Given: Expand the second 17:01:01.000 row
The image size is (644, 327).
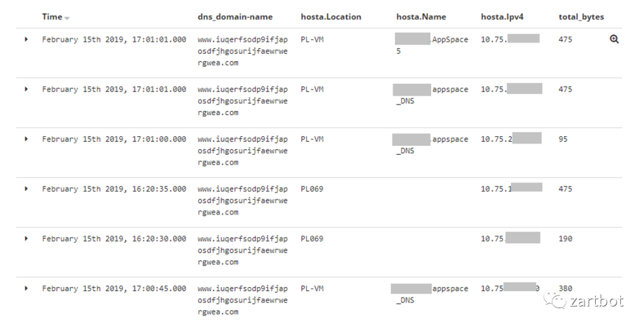Looking at the screenshot, I should [26, 89].
